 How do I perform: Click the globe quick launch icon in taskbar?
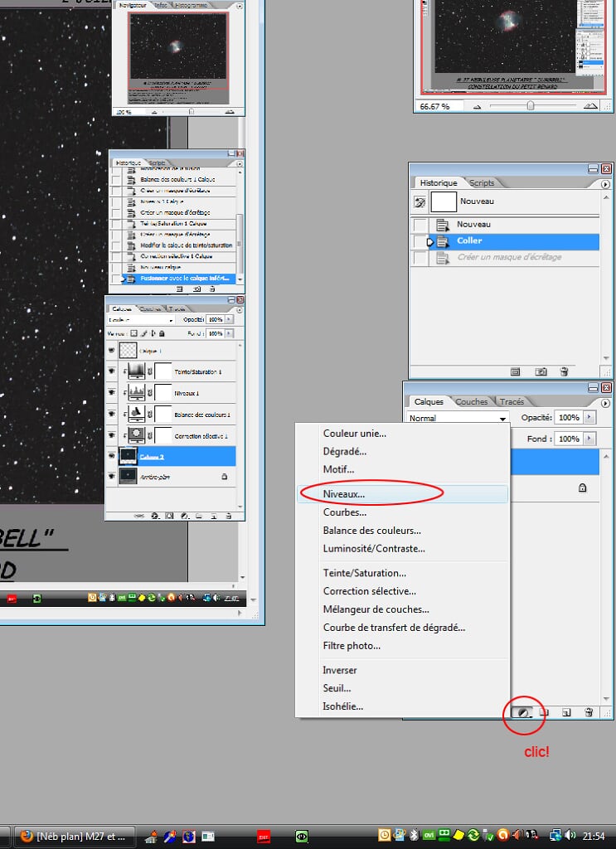tap(189, 837)
